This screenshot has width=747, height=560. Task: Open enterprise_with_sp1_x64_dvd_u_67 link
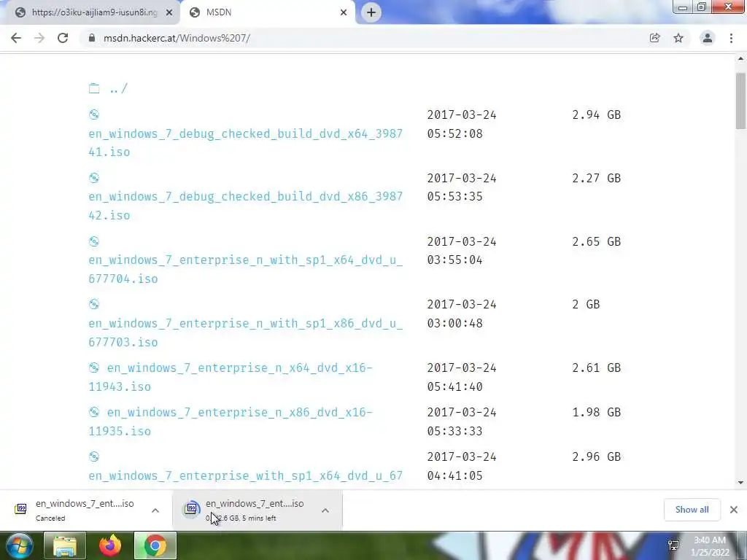pos(245,475)
